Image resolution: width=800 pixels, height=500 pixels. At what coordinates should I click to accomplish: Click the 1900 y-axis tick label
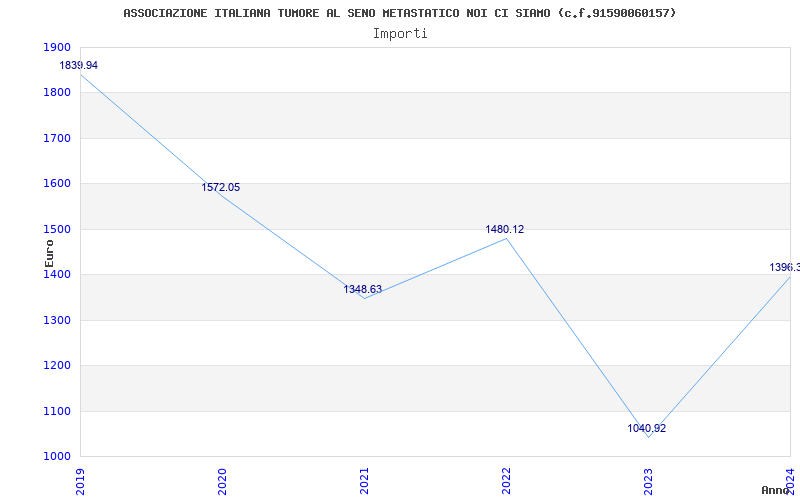[57, 47]
